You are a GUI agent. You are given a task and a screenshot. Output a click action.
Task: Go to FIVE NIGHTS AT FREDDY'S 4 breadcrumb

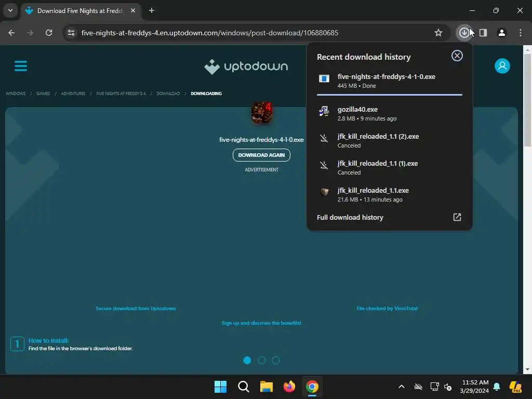point(121,94)
